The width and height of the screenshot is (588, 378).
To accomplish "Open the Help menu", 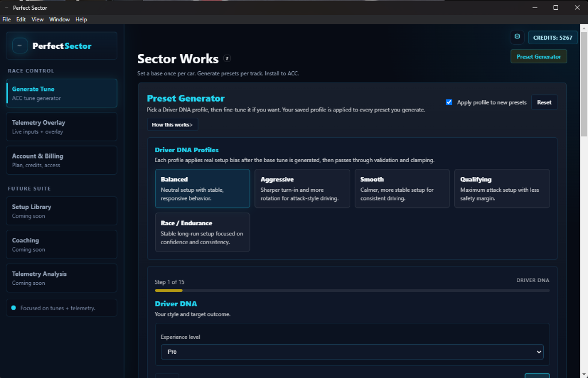I will [81, 20].
